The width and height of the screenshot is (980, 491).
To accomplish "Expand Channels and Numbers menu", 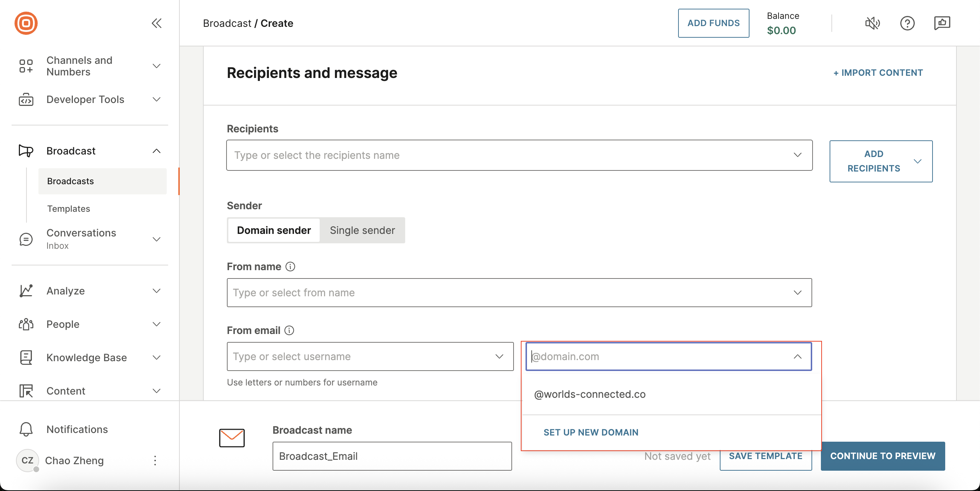I will [x=156, y=66].
